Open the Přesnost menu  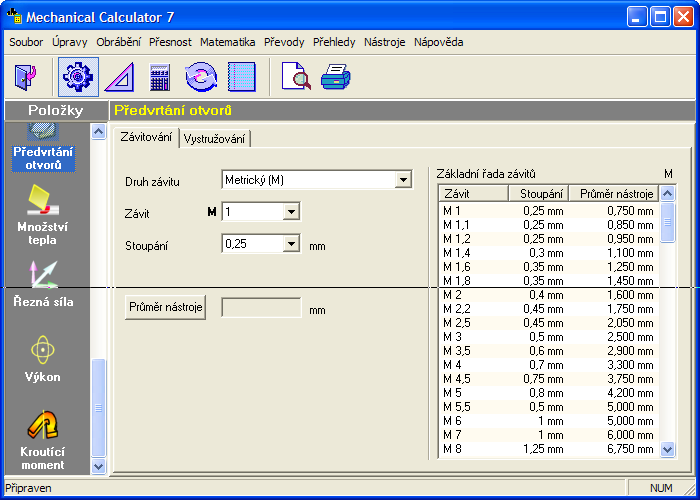[170, 42]
